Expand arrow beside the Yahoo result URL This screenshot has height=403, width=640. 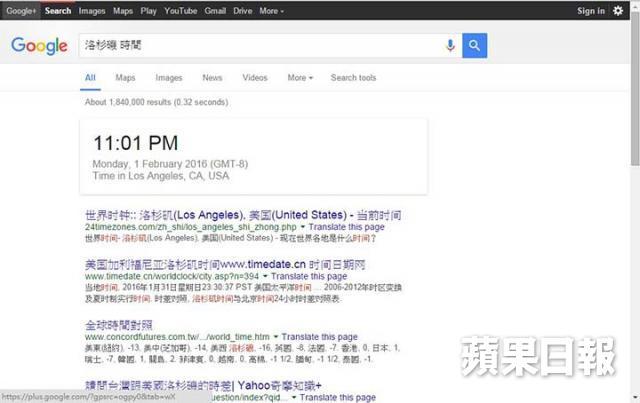[x=293, y=397]
